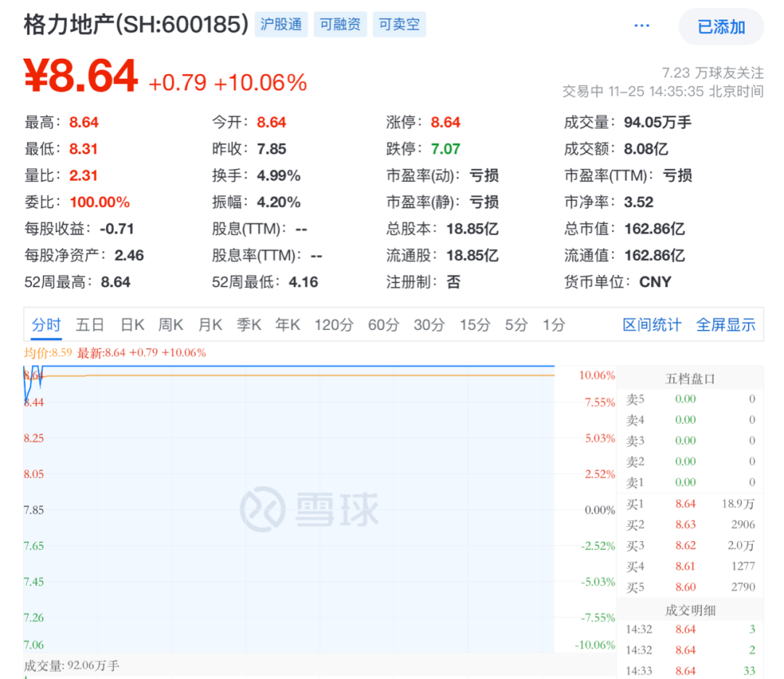784x679 pixels.
Task: Switch to the 月K chart tab
Action: pos(210,325)
